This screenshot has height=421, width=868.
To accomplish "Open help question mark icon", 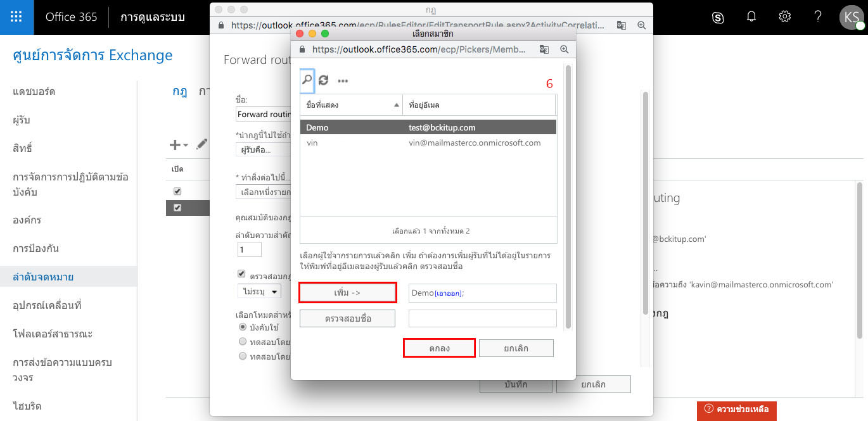I will click(818, 17).
